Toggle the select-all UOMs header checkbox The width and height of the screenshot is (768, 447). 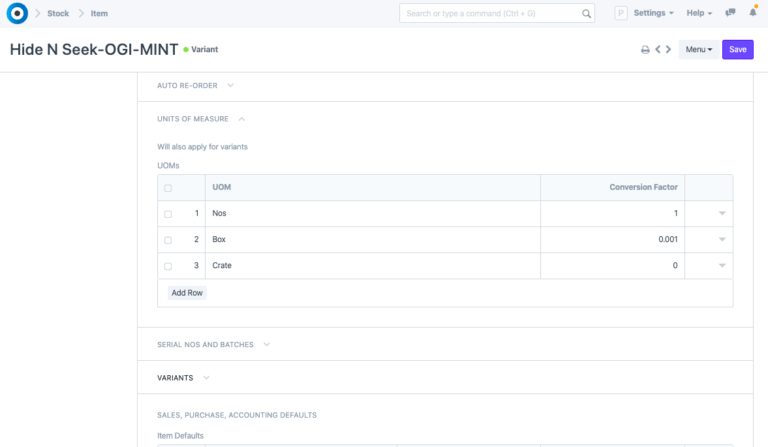(x=168, y=188)
